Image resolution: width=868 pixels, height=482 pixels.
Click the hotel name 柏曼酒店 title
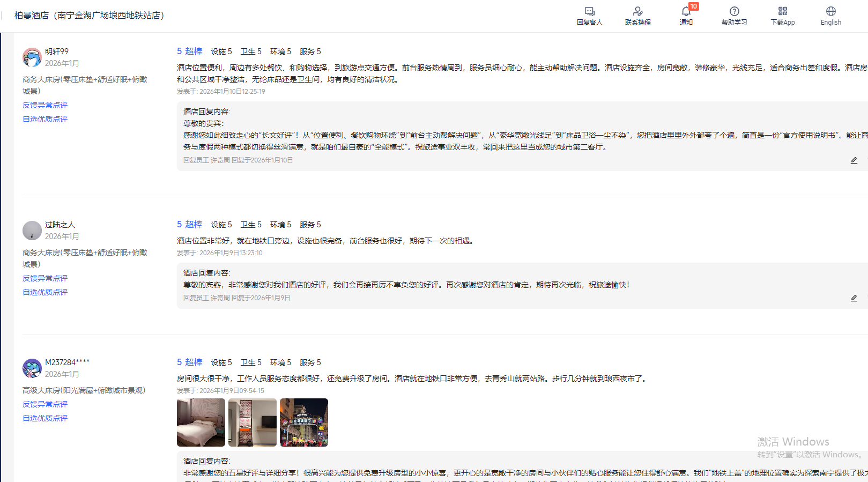point(89,16)
